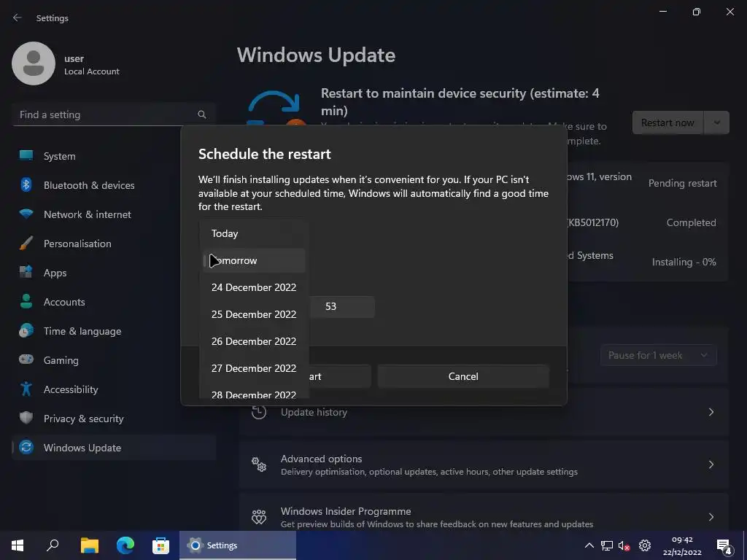This screenshot has height=560, width=747.
Task: Open Time & language settings
Action: pos(114,331)
